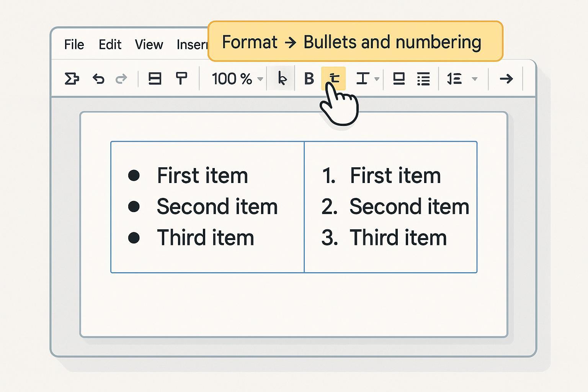Redo the previously undone action

[121, 79]
